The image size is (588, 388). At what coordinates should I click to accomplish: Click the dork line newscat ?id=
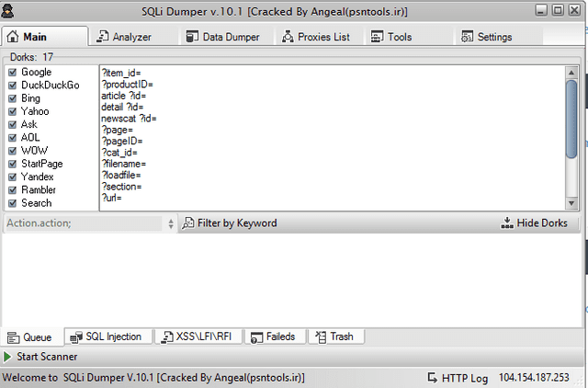click(x=129, y=119)
